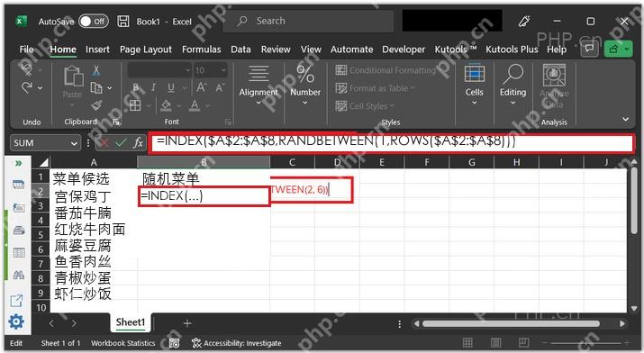Cancel the formula with the X icon
Screen dimensions: 644x353
[104, 143]
